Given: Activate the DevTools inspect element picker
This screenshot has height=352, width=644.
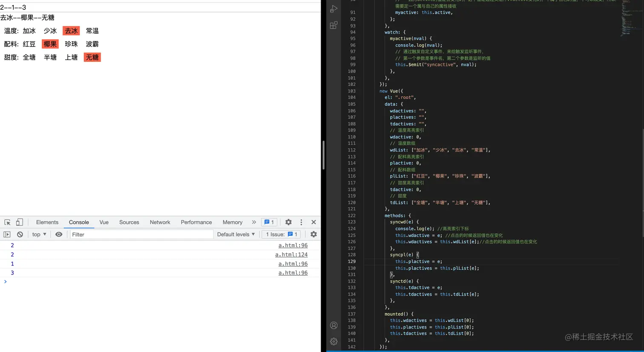Looking at the screenshot, I should tap(7, 222).
